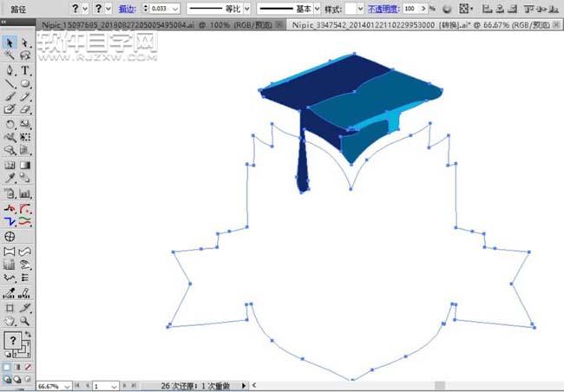
Task: Reset to default fill and stroke
Action: click(7, 355)
